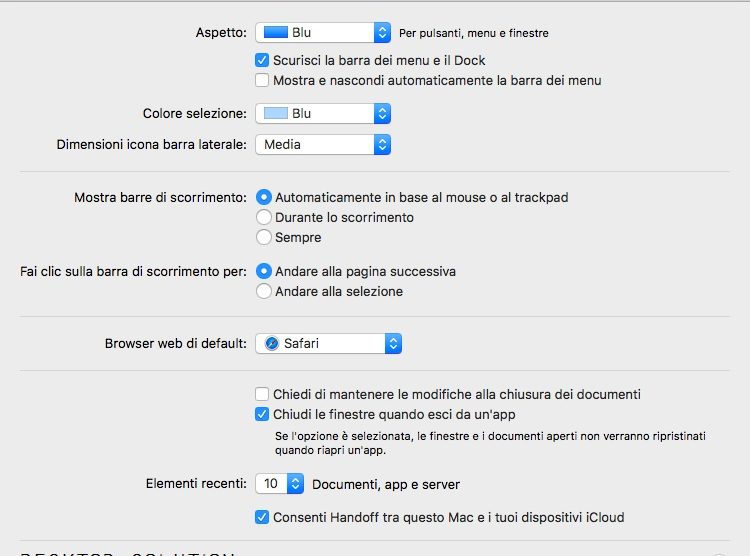Select the Sempre radio button

pos(264,238)
